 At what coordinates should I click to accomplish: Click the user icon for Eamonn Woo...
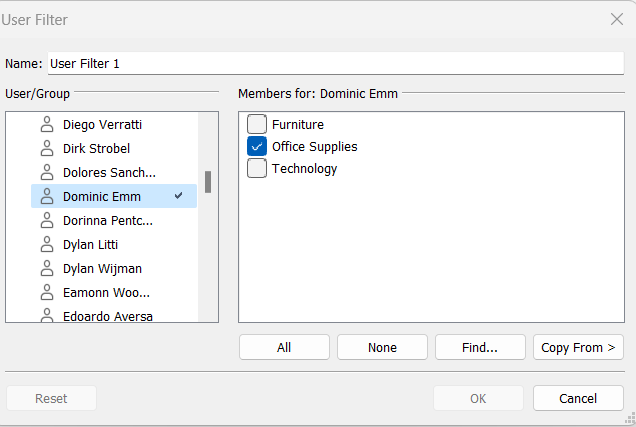click(46, 293)
